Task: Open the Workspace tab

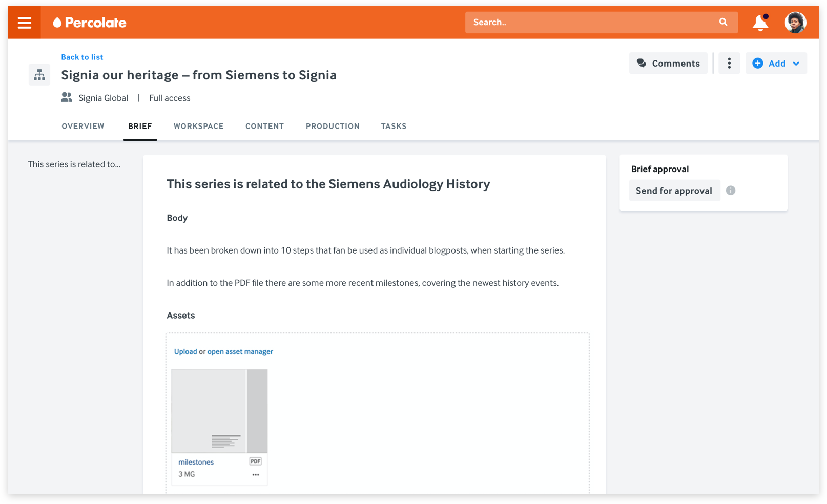Action: (x=198, y=126)
